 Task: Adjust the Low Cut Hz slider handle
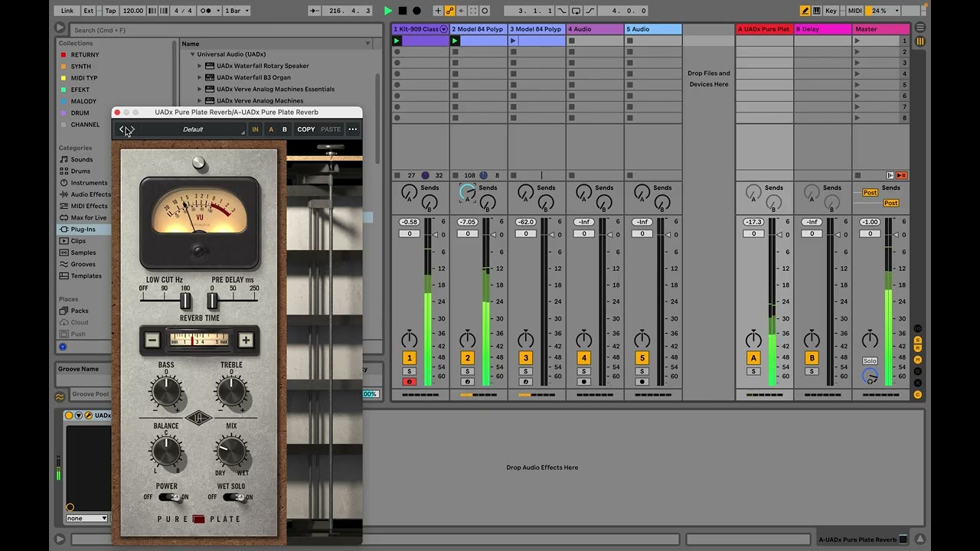click(x=185, y=301)
